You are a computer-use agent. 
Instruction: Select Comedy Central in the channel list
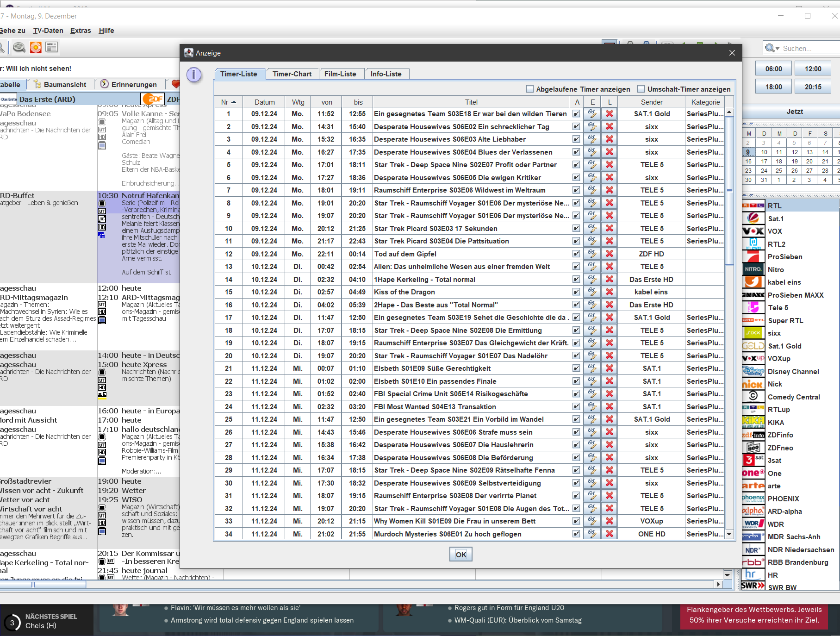click(x=794, y=397)
